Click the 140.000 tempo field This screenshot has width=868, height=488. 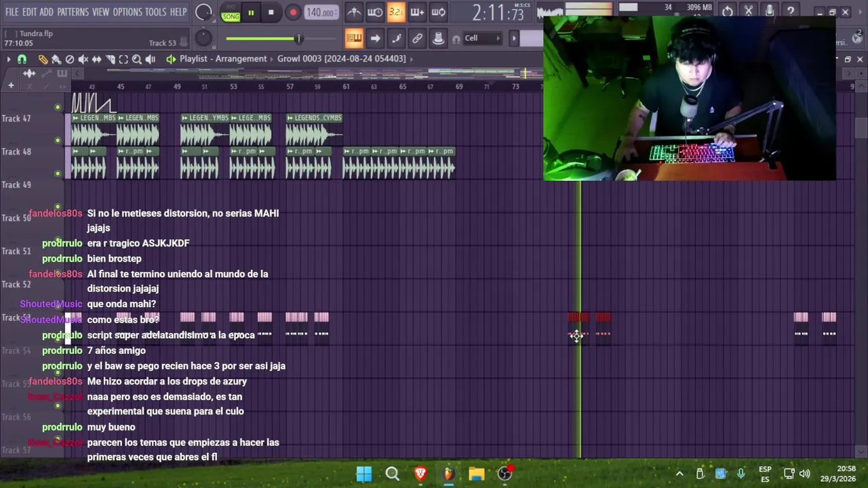pos(321,13)
